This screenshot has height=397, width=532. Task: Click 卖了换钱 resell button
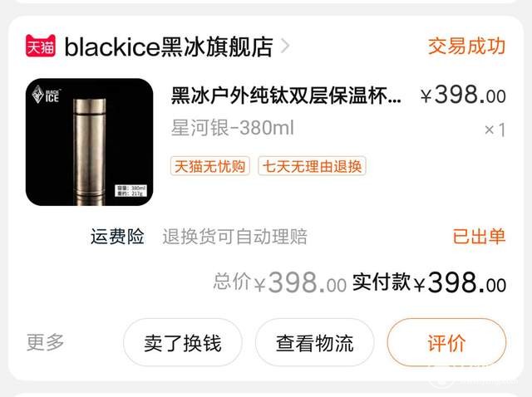tap(183, 342)
